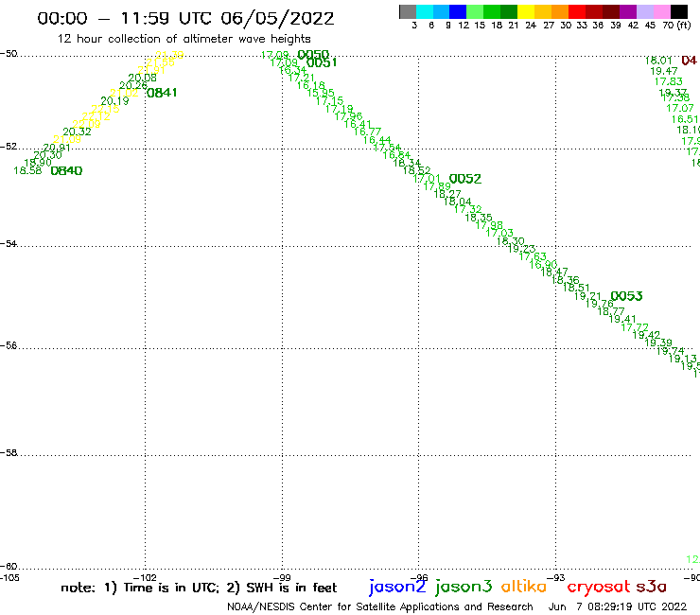
Task: Click the wave height value 17.83
Action: click(x=668, y=81)
